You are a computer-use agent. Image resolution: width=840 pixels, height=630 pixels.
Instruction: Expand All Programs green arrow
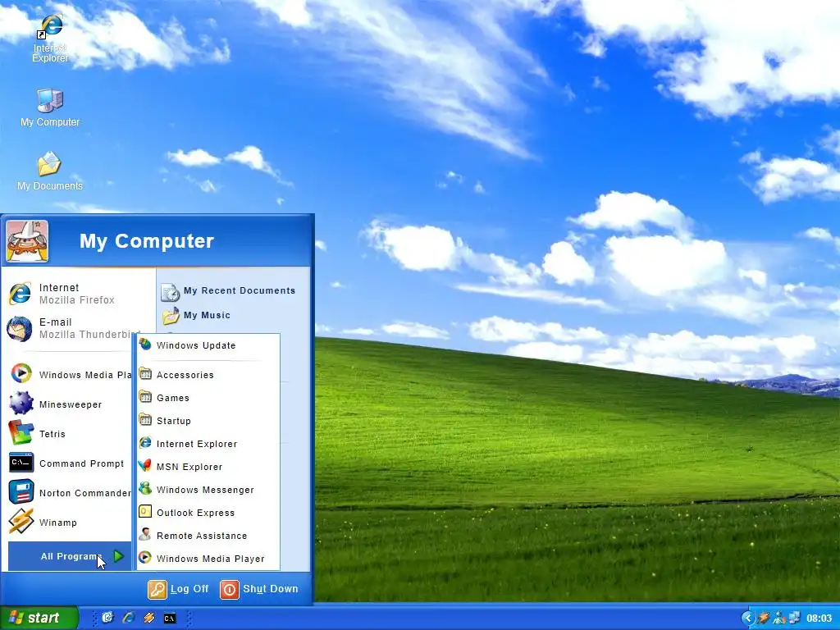pos(119,556)
